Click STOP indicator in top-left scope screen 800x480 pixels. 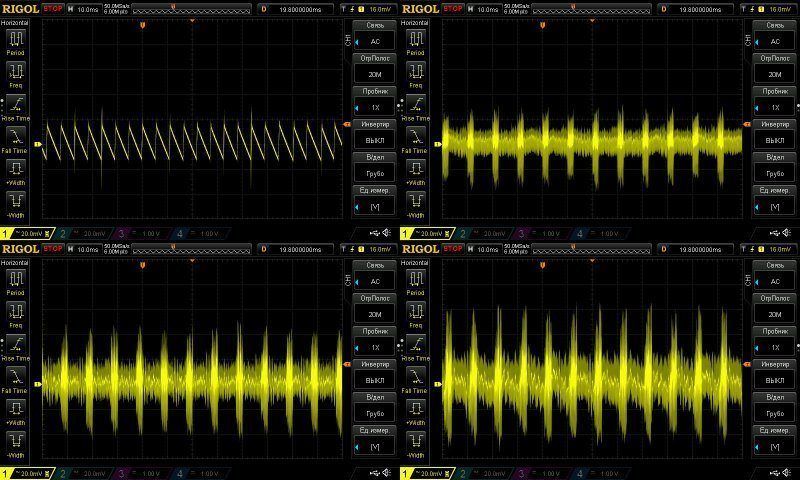coord(53,9)
